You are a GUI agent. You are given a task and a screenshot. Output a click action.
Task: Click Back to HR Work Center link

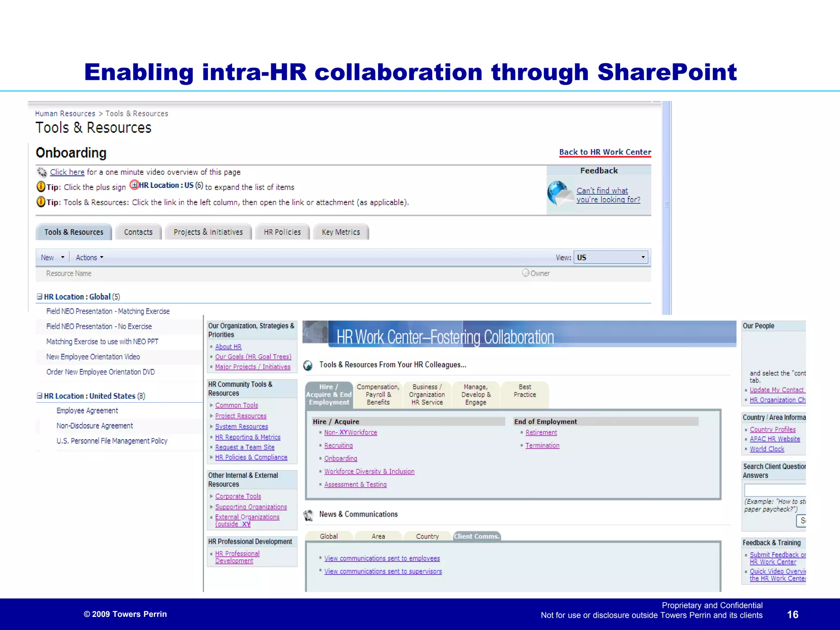[605, 152]
